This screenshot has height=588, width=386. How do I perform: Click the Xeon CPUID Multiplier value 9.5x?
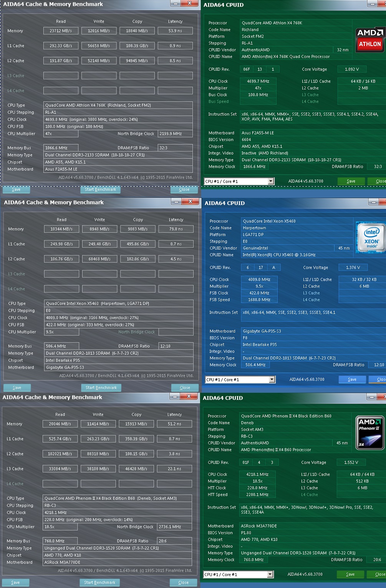coord(259,287)
